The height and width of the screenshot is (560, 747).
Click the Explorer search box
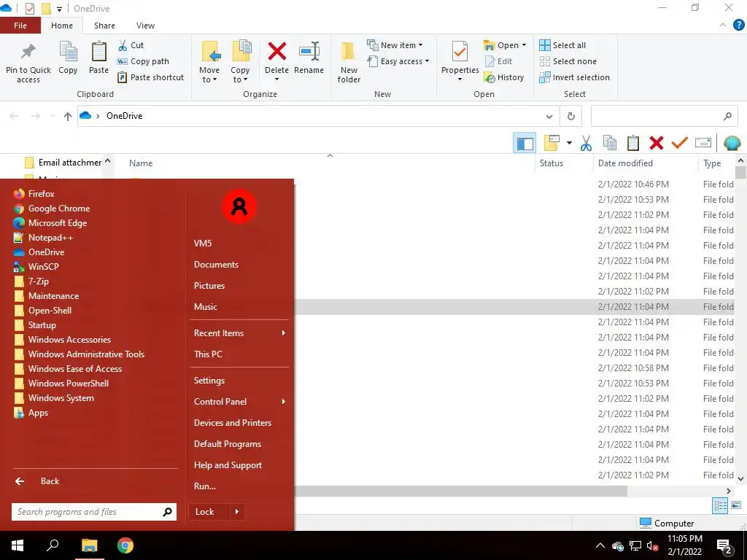pyautogui.click(x=664, y=116)
